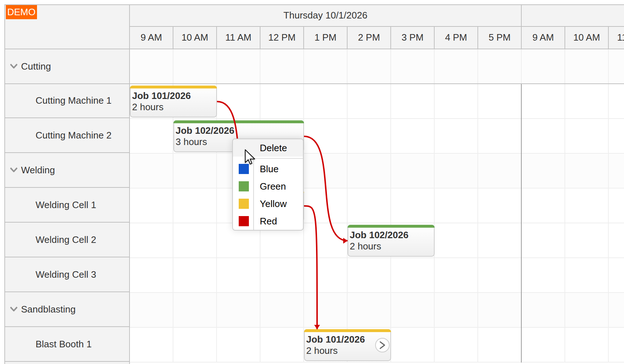This screenshot has height=364, width=624.
Task: Click the next day's 10 AM header
Action: point(587,38)
